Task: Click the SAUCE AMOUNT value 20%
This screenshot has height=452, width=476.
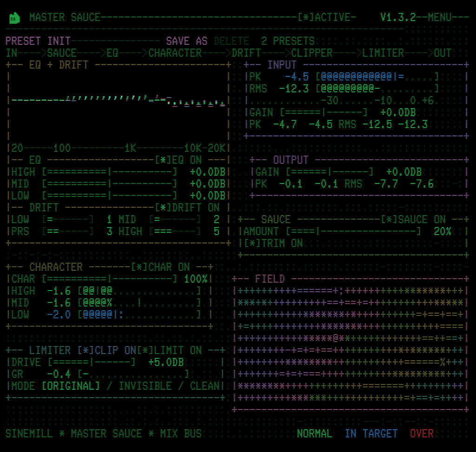Action: point(443,231)
